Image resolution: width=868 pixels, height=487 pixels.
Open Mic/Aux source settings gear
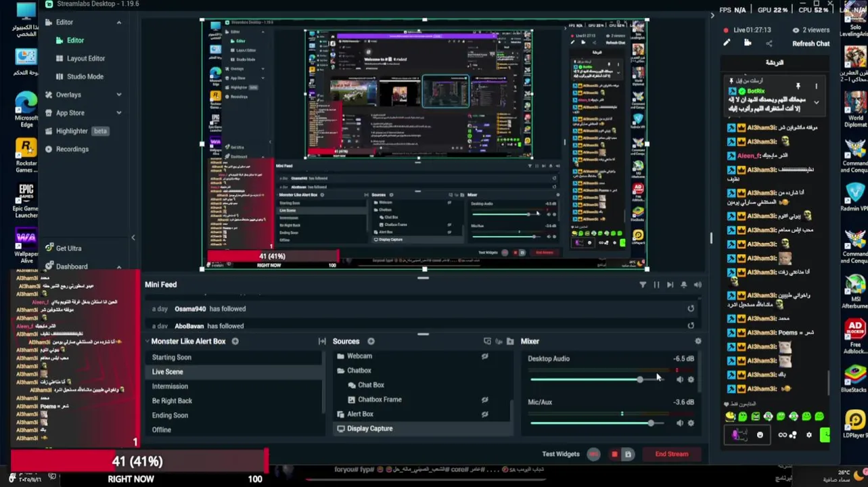[x=691, y=423]
